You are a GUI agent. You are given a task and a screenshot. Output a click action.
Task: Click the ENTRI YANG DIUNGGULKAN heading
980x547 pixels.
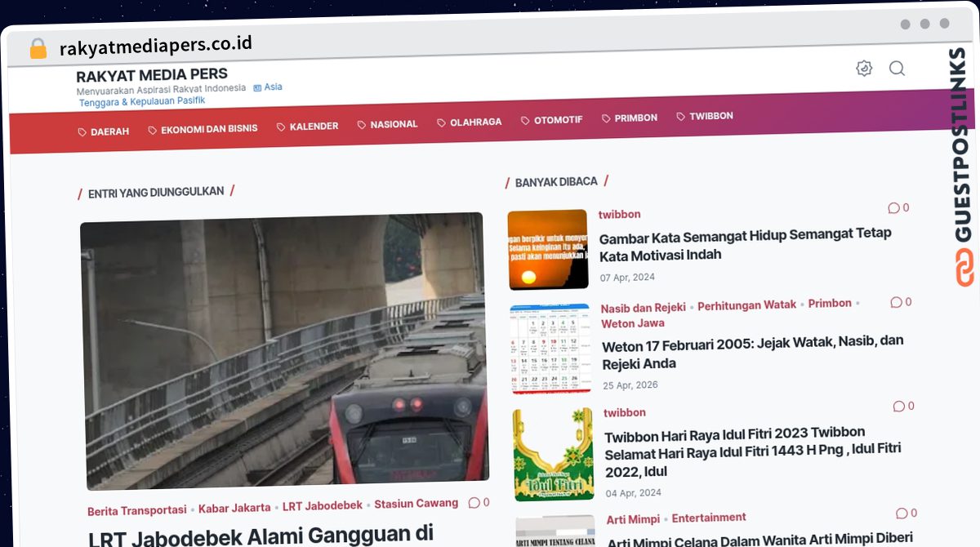point(156,193)
